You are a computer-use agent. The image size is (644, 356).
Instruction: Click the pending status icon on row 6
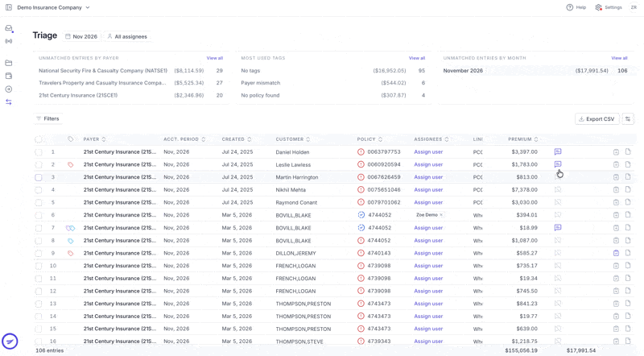click(361, 215)
